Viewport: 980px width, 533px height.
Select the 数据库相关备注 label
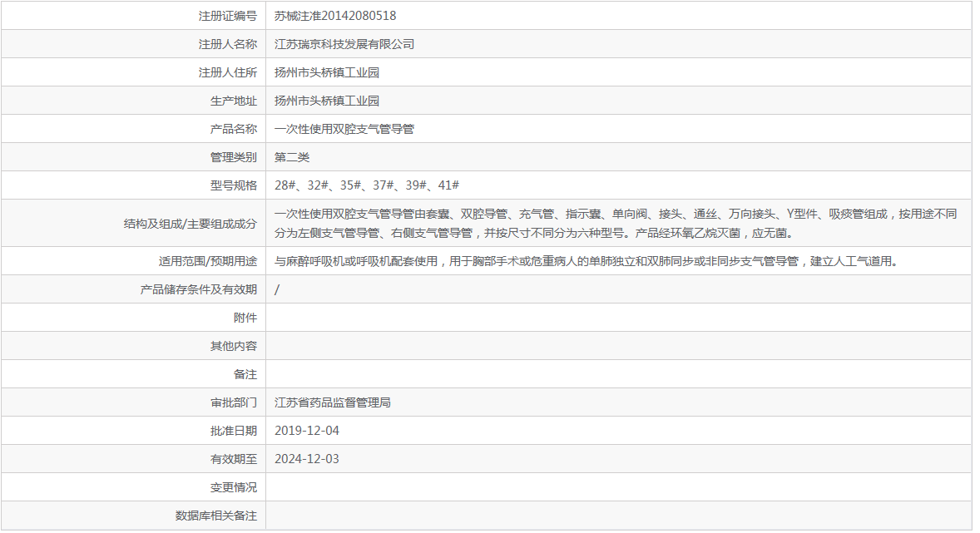click(x=215, y=516)
